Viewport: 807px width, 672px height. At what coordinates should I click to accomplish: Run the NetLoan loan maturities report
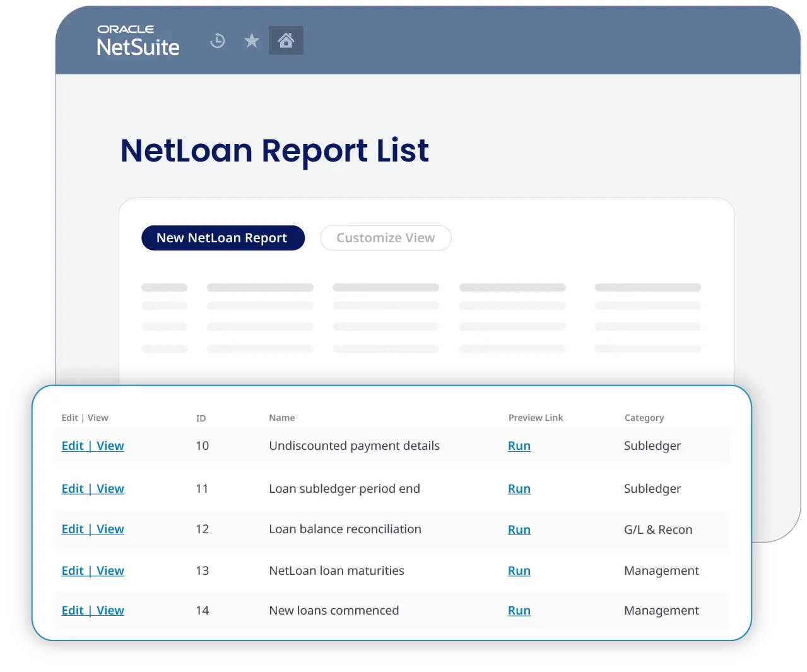(x=519, y=570)
